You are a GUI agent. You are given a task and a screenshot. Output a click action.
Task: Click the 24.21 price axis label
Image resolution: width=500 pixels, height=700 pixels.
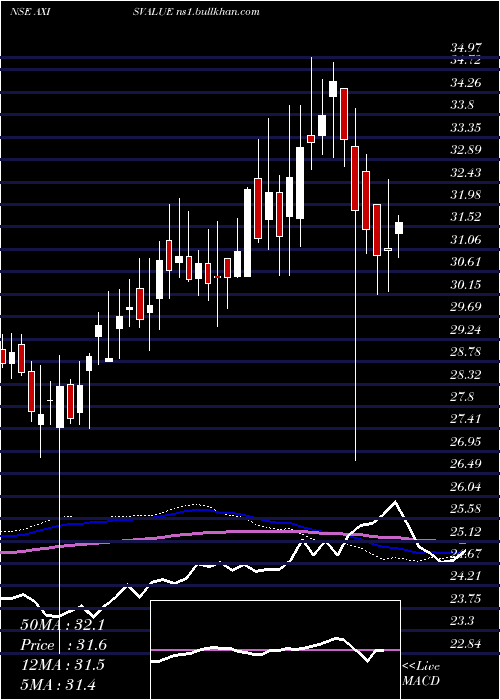click(x=466, y=576)
